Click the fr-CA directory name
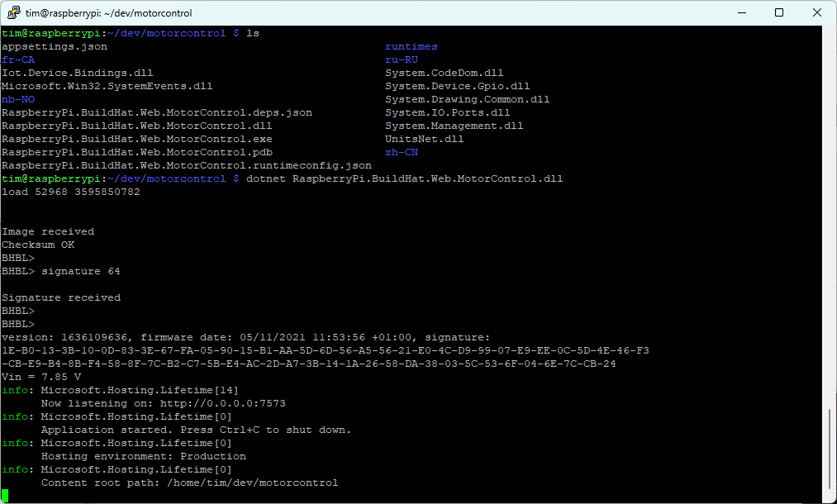This screenshot has height=504, width=837. pos(18,59)
